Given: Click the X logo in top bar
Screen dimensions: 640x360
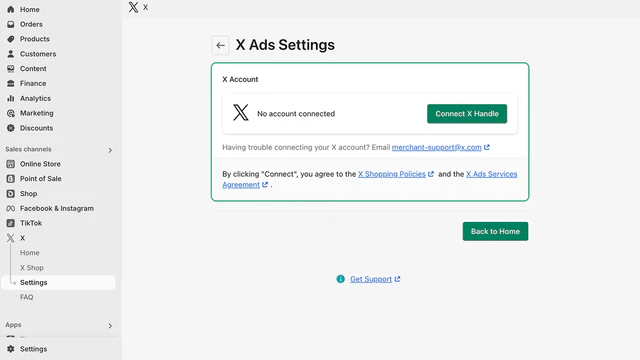Looking at the screenshot, I should pos(133,7).
